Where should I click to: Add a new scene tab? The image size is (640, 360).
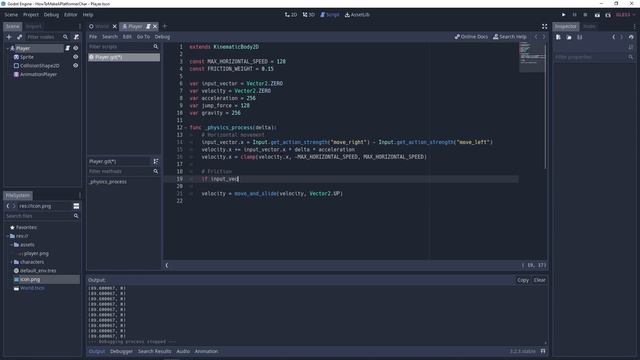(165, 27)
